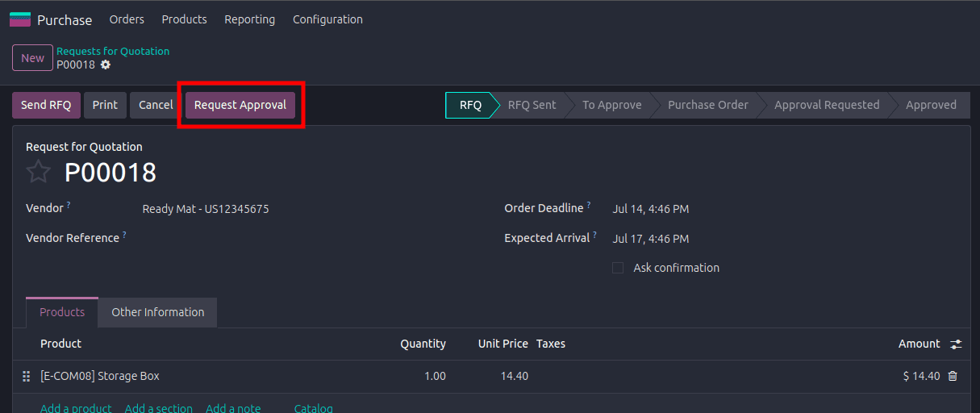Click the Unit Price column header
The width and height of the screenshot is (980, 413).
pyautogui.click(x=503, y=344)
